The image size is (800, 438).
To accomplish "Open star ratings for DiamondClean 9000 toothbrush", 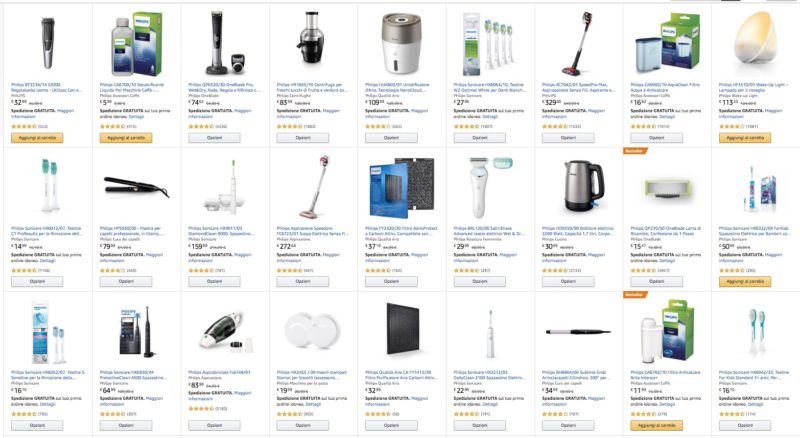I will (x=201, y=270).
